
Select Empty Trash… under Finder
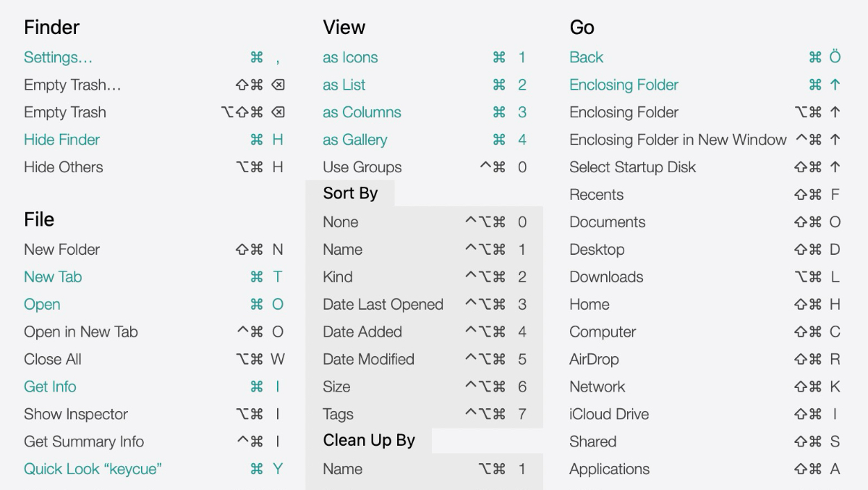72,85
